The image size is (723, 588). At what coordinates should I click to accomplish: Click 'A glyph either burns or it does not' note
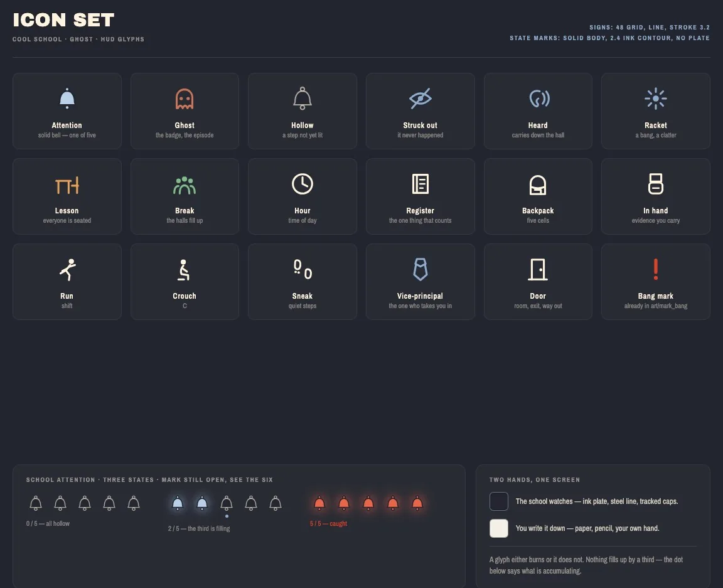pyautogui.click(x=586, y=565)
